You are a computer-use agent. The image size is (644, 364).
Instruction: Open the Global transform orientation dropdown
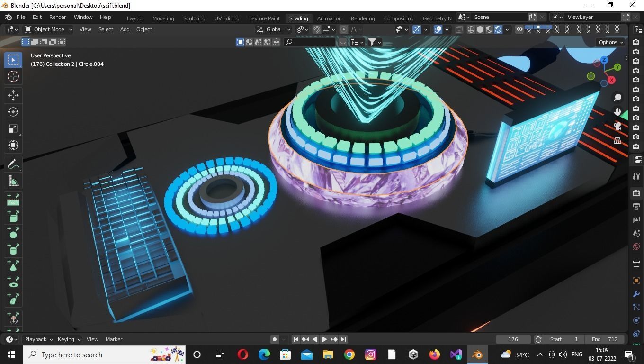pos(275,29)
